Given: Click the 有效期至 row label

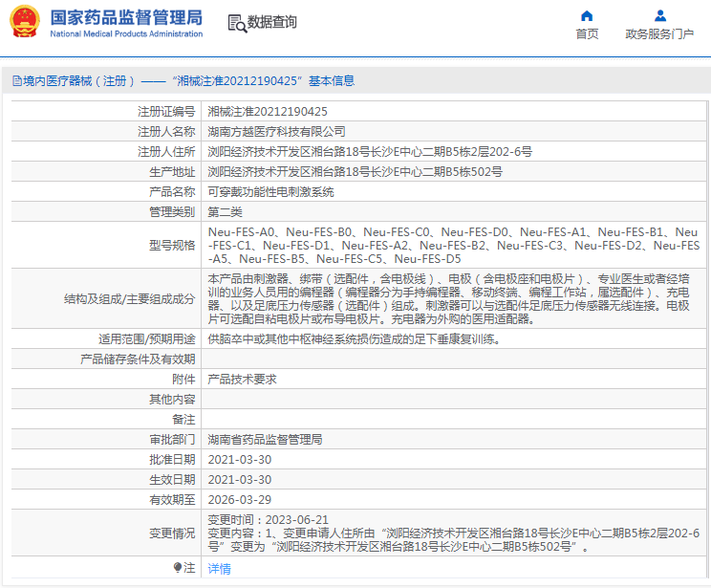Looking at the screenshot, I should click(172, 499).
